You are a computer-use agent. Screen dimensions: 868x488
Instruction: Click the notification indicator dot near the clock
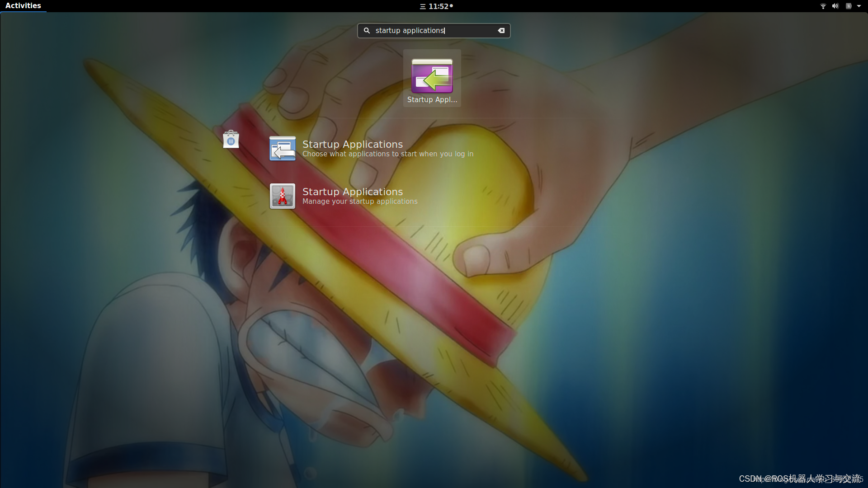tap(452, 6)
